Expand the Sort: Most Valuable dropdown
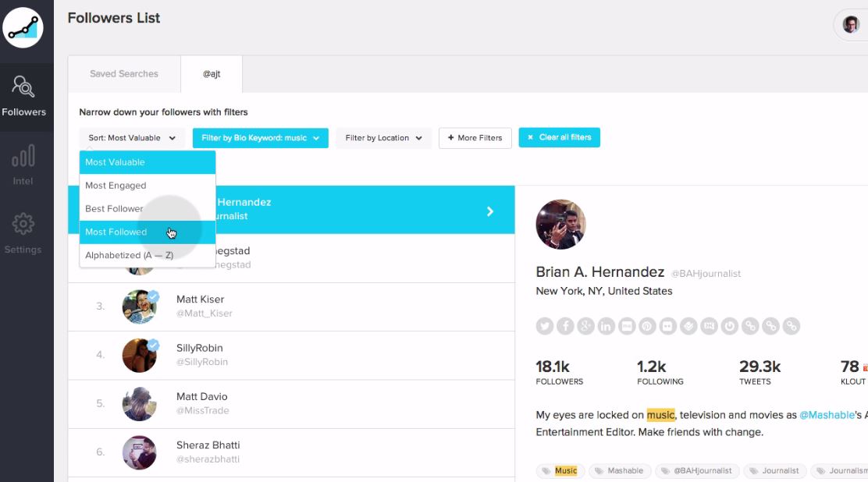The image size is (868, 482). click(132, 138)
